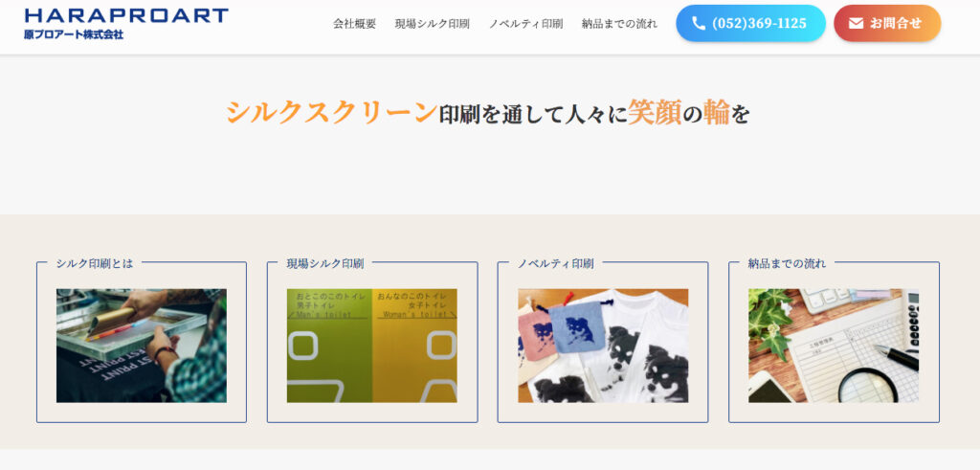The height and width of the screenshot is (470, 980).
Task: Click the ノベルティ印刷 card title
Action: [x=555, y=264]
